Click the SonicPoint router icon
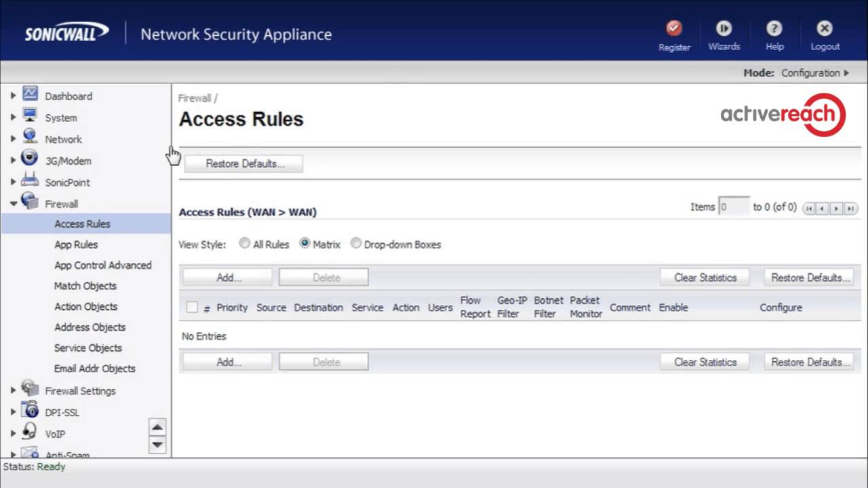Screen dimensions: 868x488 [30, 180]
